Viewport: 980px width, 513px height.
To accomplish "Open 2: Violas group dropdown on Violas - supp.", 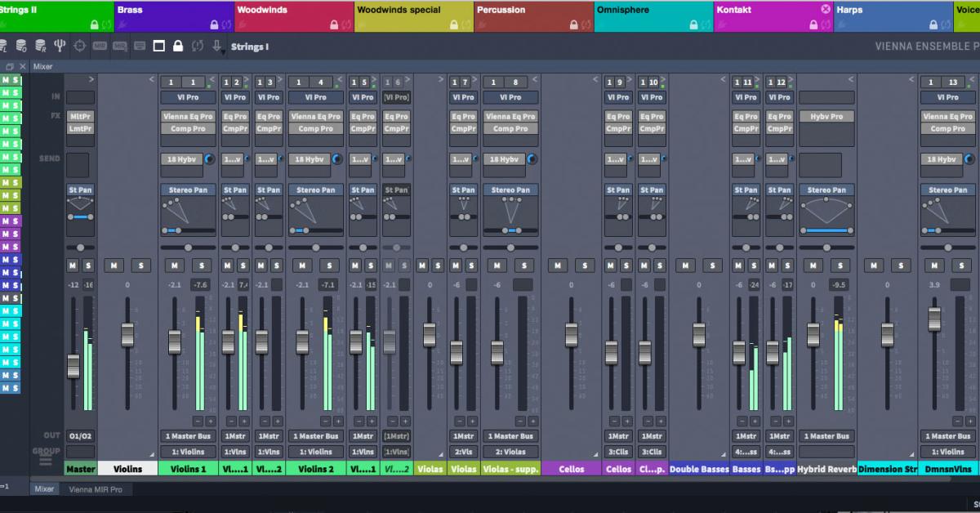I will (x=510, y=452).
